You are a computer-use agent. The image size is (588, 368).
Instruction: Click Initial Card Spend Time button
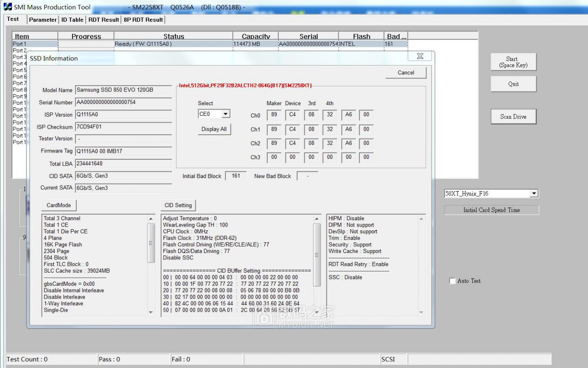click(x=492, y=210)
